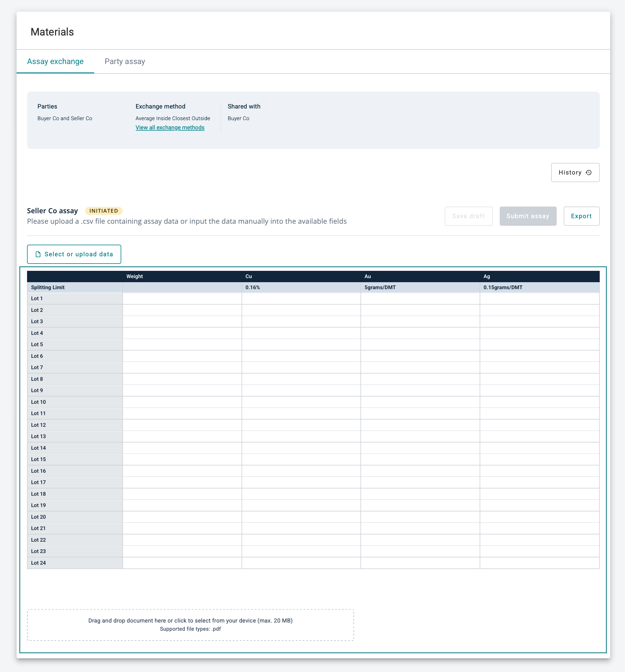Click the drag and drop document area
This screenshot has height=672, width=625.
(190, 625)
